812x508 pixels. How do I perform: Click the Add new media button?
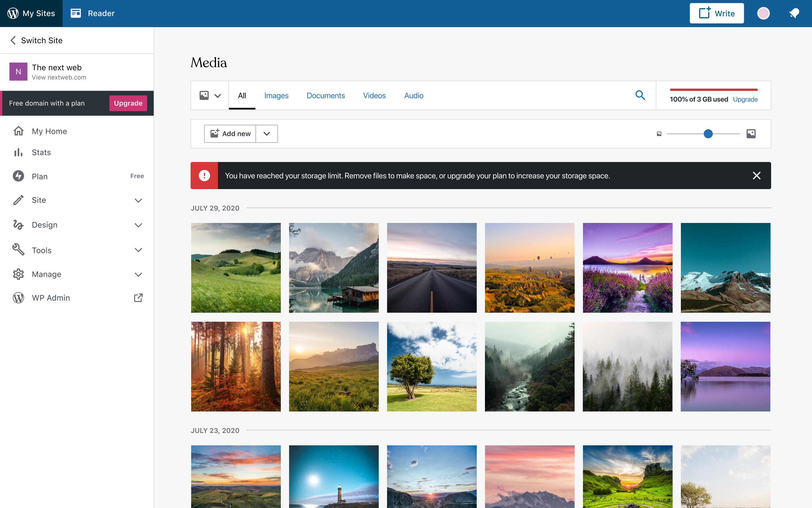230,134
